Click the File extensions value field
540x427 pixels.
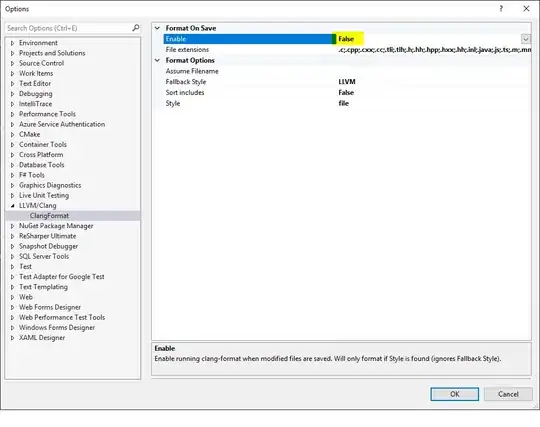(x=434, y=50)
